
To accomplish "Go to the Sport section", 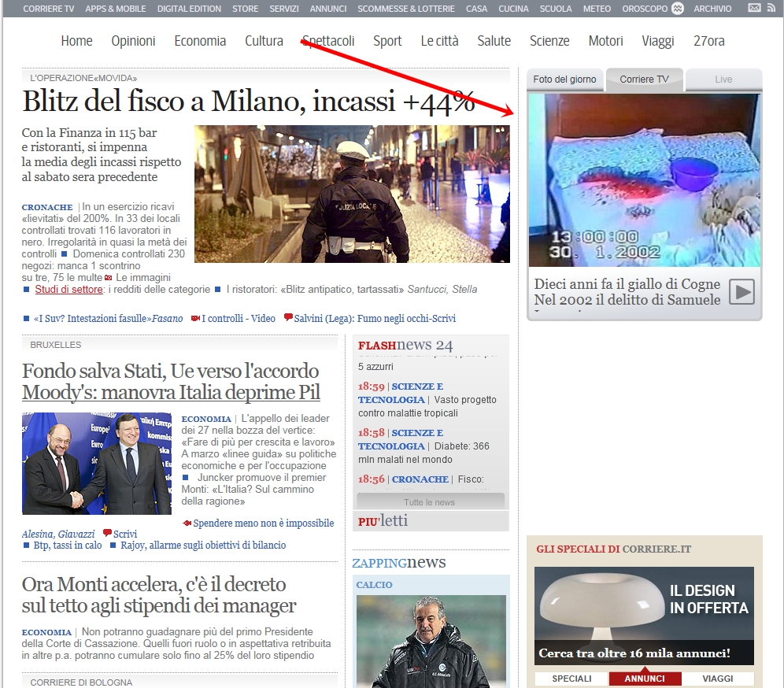I will point(387,41).
